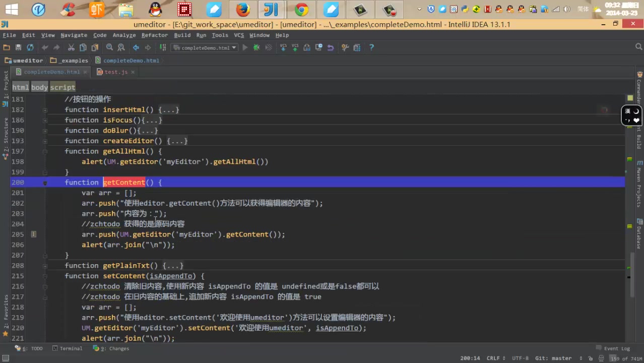Viewport: 644px width, 363px height.
Task: Run completeDemo.html with the green play icon
Action: pyautogui.click(x=244, y=47)
